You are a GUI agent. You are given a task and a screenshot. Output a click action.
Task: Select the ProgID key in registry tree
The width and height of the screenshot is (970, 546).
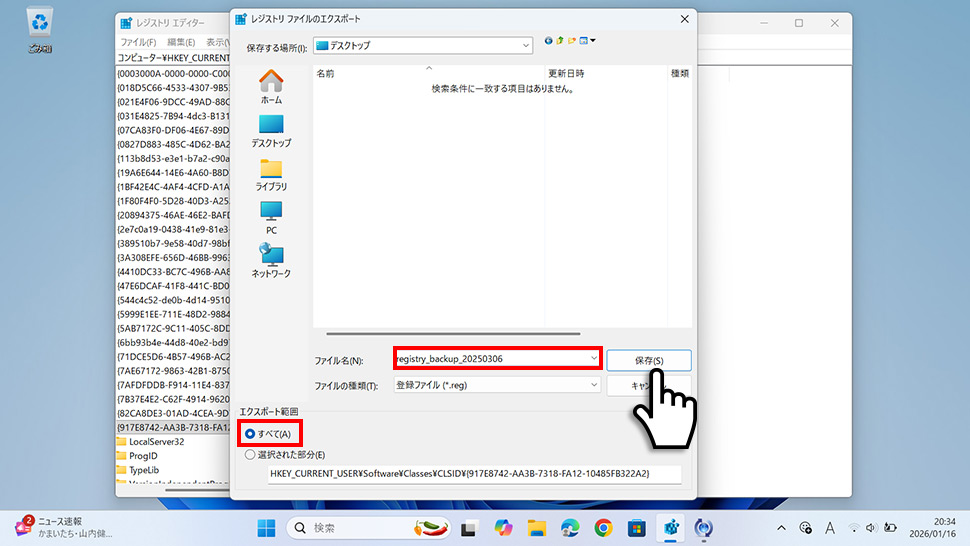pos(143,456)
